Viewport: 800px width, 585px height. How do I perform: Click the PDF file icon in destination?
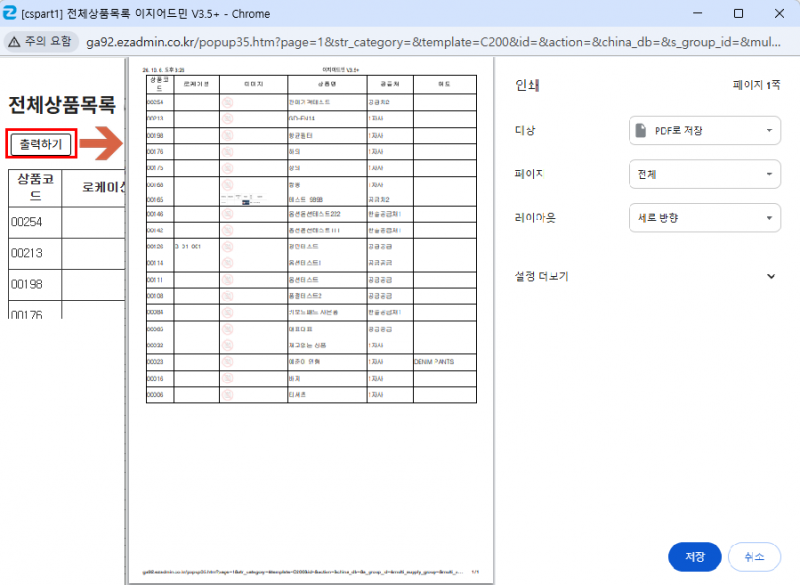[640, 131]
